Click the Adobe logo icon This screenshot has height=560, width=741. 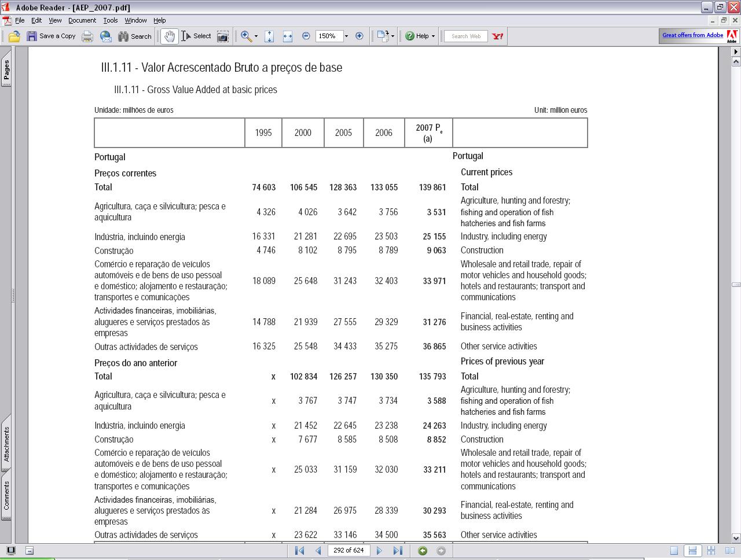point(732,36)
